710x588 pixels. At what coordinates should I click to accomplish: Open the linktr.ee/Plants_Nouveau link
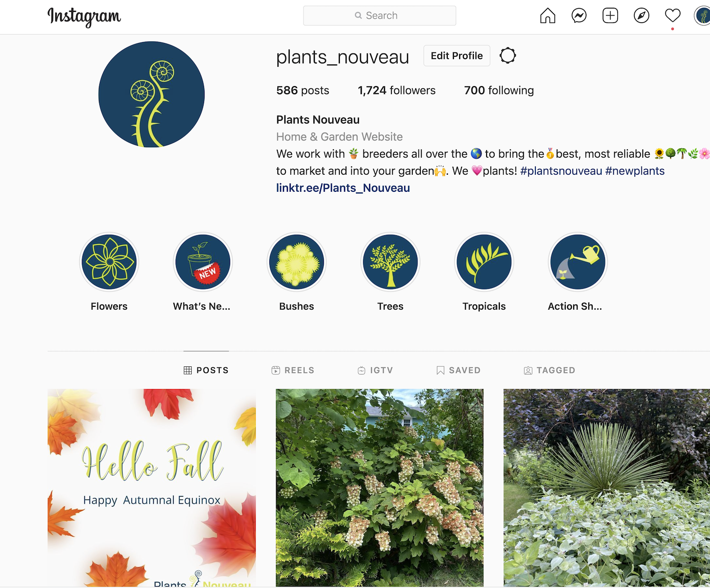coord(343,188)
